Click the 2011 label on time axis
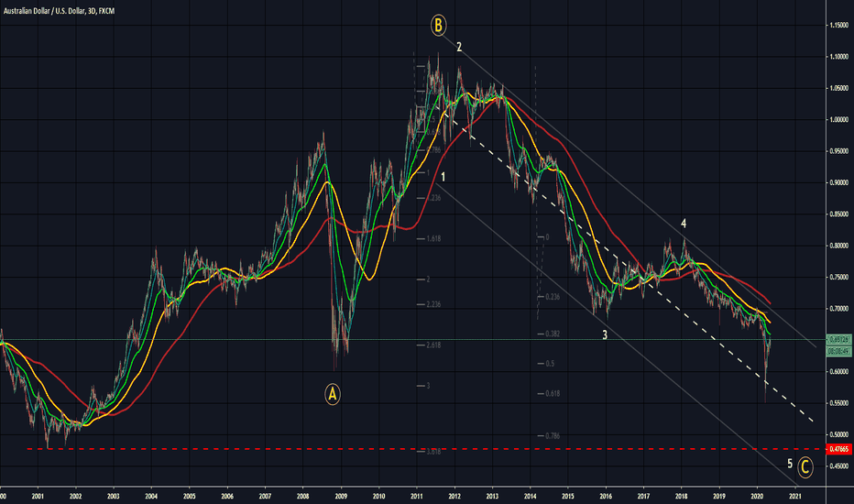The height and width of the screenshot is (504, 854). click(417, 497)
